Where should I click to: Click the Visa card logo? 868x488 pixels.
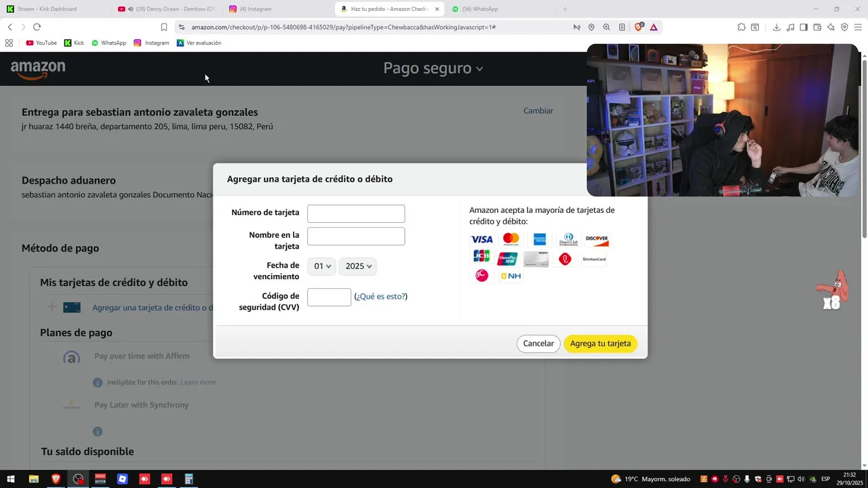(x=481, y=239)
